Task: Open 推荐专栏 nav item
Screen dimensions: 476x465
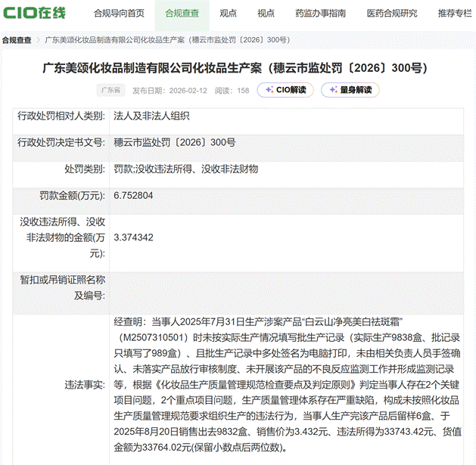Action: tap(455, 14)
